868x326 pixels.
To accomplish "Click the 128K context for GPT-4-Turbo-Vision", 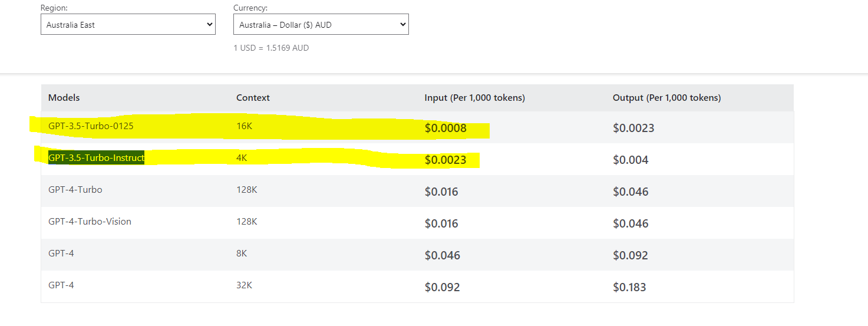I will pyautogui.click(x=247, y=222).
